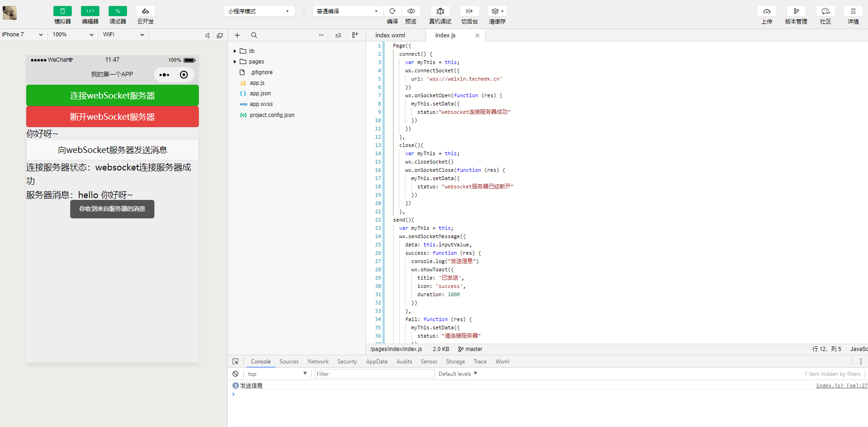Image resolution: width=868 pixels, height=427 pixels.
Task: Toggle the editor (编辑器) panel
Action: point(90,12)
